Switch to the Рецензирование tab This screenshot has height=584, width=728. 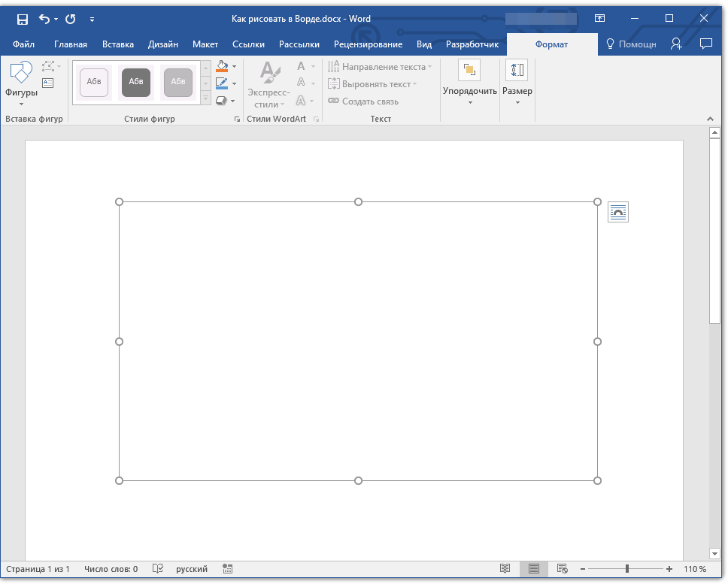tap(369, 44)
